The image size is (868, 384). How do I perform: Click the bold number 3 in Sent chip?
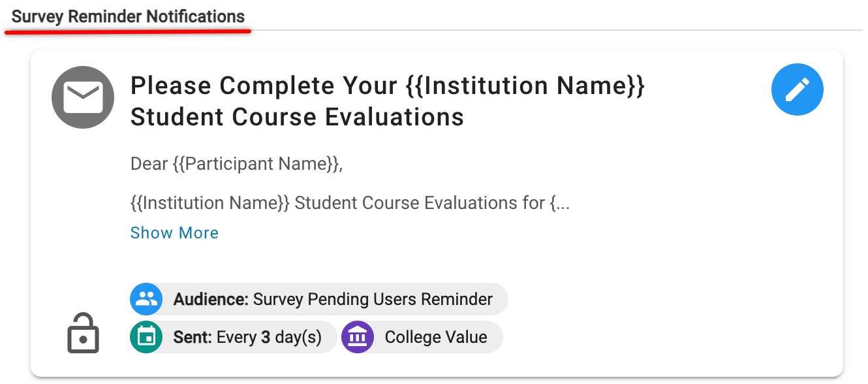tap(266, 338)
